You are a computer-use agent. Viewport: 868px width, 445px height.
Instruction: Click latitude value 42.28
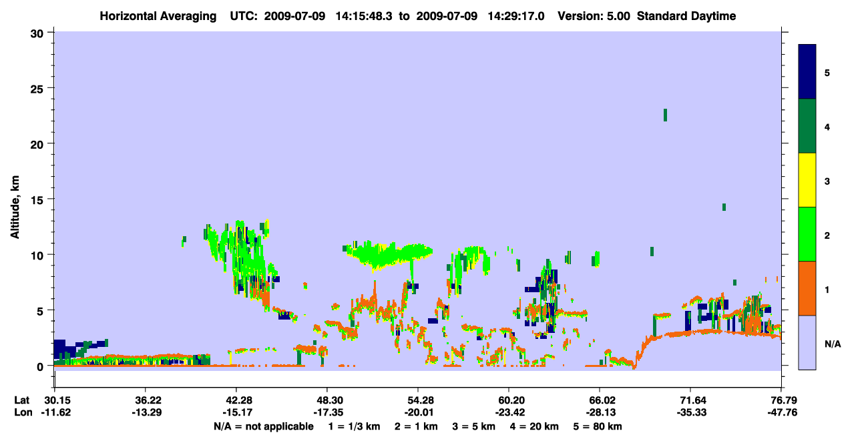point(236,400)
